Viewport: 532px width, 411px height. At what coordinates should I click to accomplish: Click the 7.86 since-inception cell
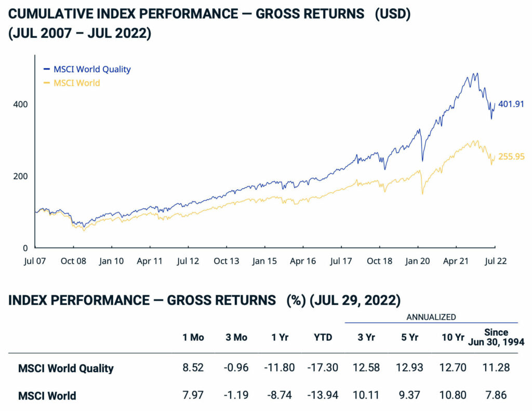[x=496, y=395]
